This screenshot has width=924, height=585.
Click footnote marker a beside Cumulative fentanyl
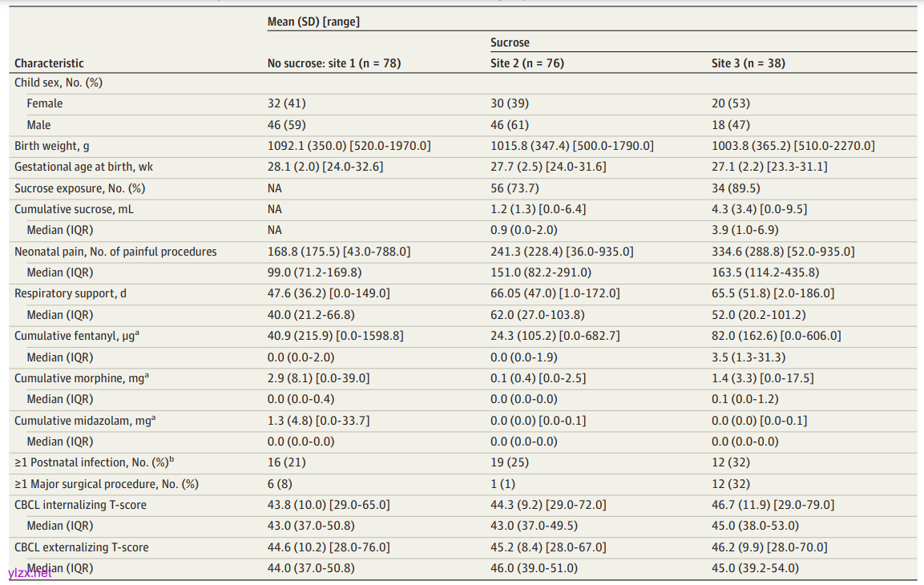point(136,333)
